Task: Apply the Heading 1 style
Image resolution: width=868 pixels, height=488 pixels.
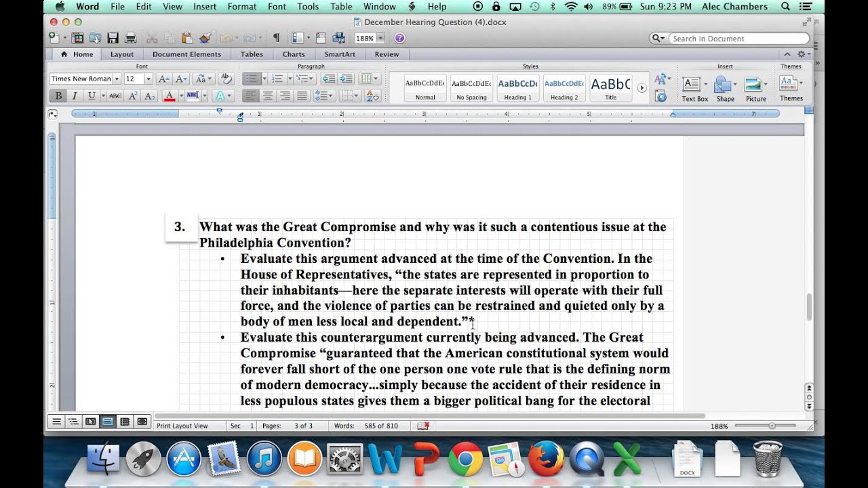Action: pos(517,88)
